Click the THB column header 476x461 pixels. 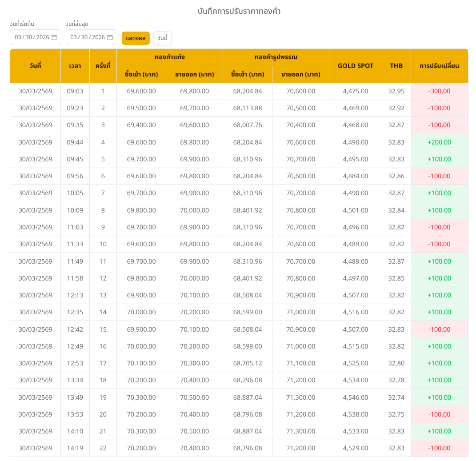click(396, 66)
